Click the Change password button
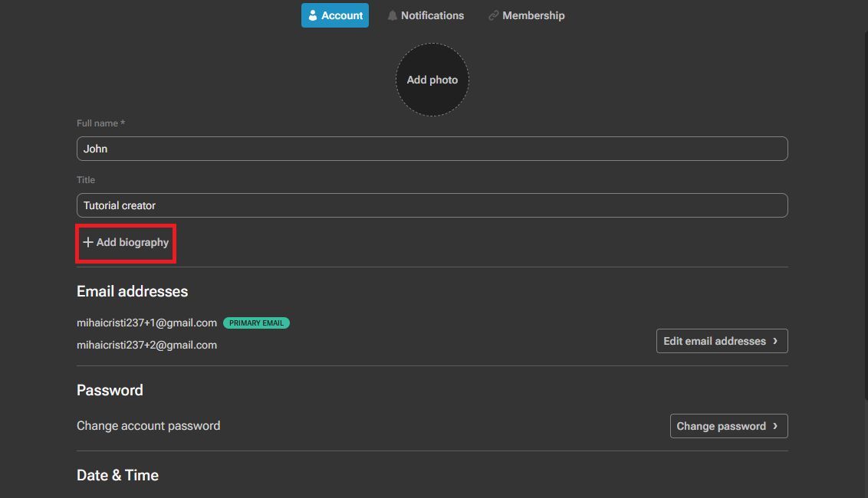The image size is (868, 498). point(728,426)
